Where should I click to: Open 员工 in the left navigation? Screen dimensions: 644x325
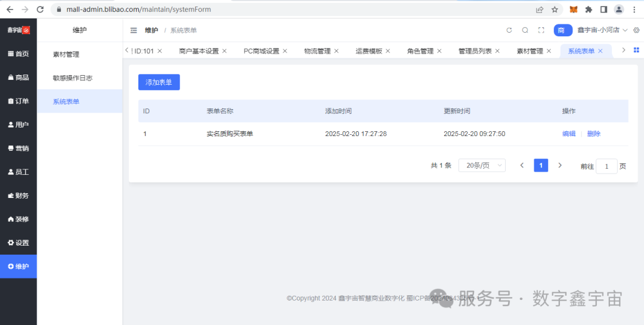18,172
